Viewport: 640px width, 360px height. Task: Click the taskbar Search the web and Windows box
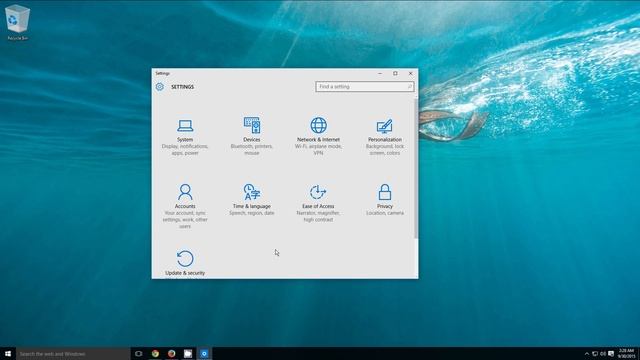point(73,353)
